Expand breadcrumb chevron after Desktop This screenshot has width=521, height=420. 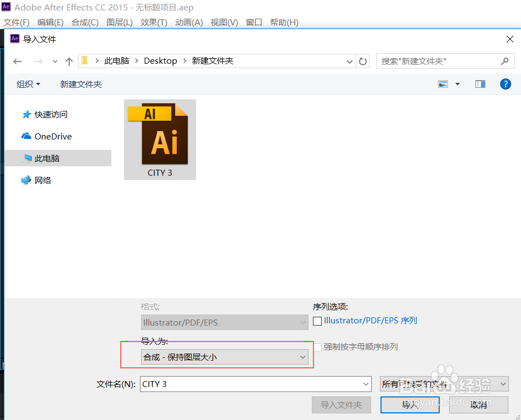185,61
